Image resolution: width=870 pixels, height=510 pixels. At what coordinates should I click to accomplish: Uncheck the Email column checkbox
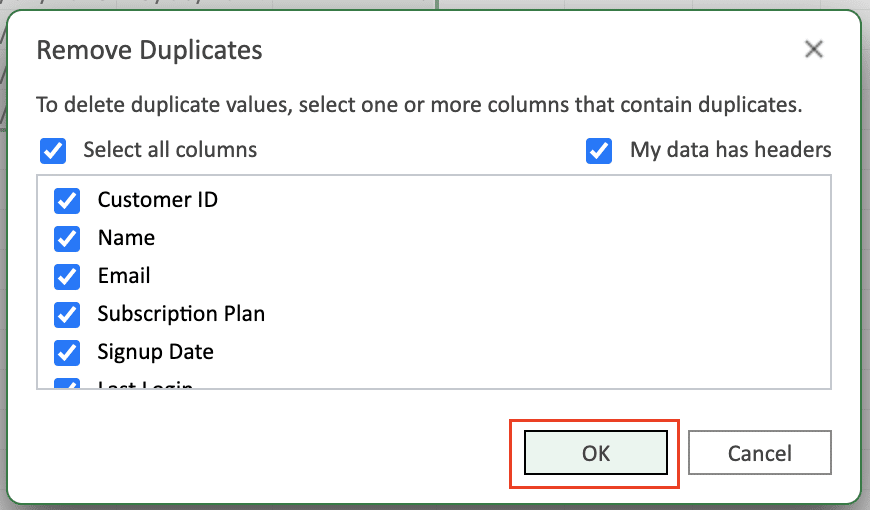tap(67, 276)
